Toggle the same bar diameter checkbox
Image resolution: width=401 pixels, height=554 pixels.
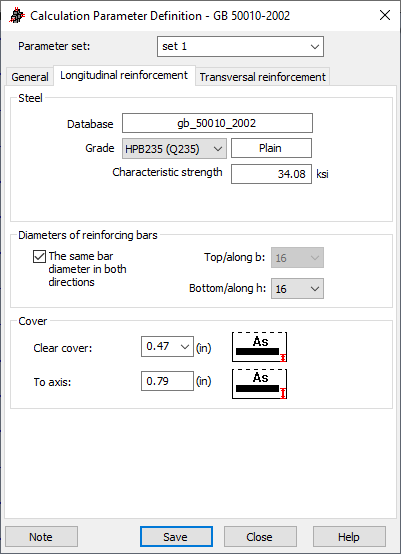pyautogui.click(x=39, y=257)
